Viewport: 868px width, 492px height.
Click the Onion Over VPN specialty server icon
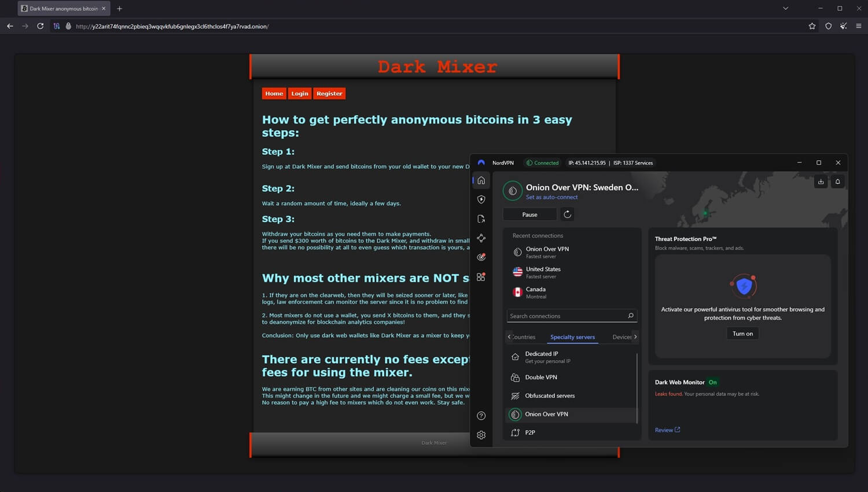tap(515, 414)
